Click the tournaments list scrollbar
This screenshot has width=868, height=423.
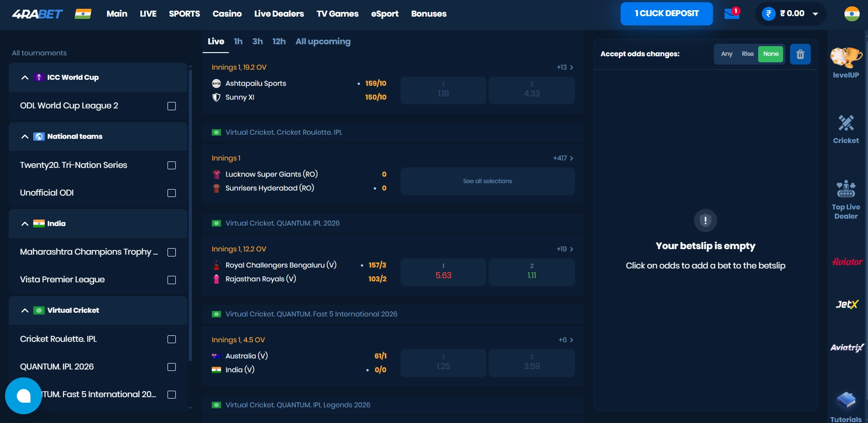pyautogui.click(x=190, y=214)
